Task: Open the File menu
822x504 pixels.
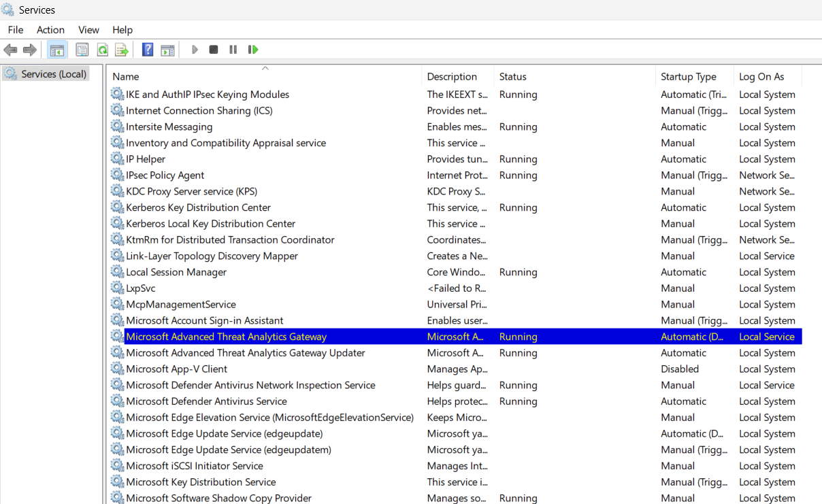Action: (x=16, y=30)
